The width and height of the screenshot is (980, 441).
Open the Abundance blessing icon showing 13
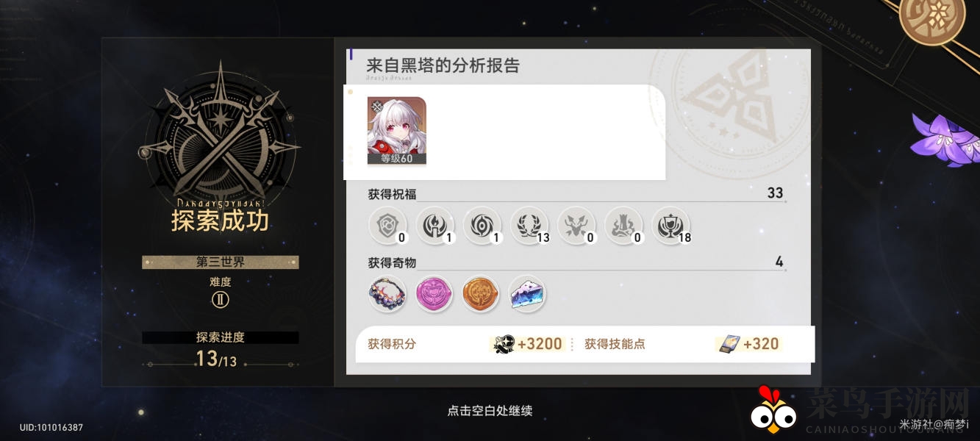(x=529, y=225)
